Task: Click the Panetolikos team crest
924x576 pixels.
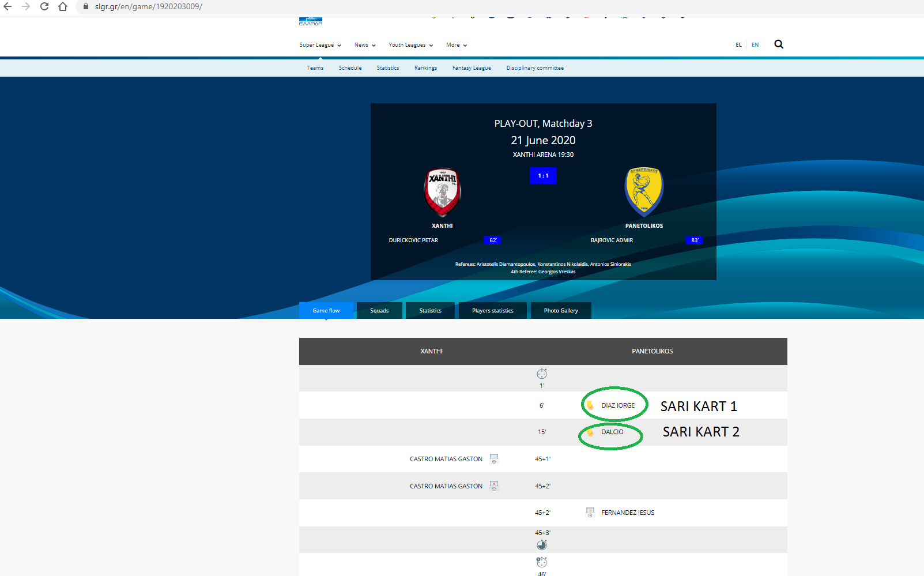Action: [x=644, y=192]
